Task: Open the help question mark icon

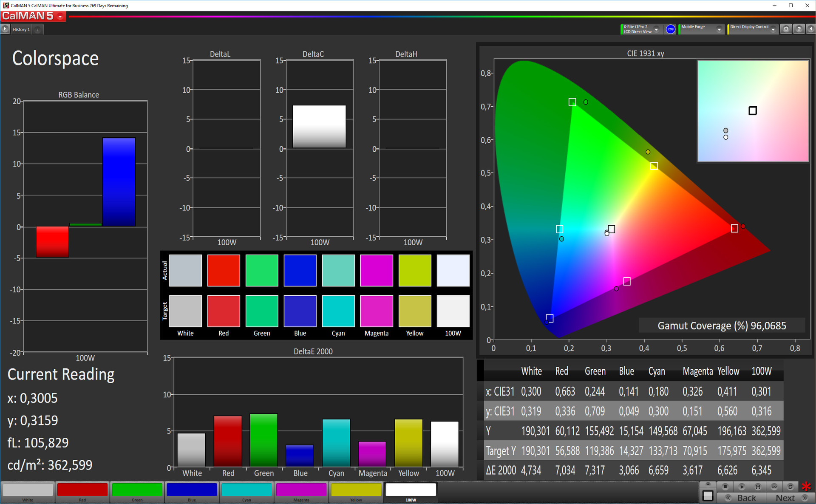Action: click(x=799, y=29)
